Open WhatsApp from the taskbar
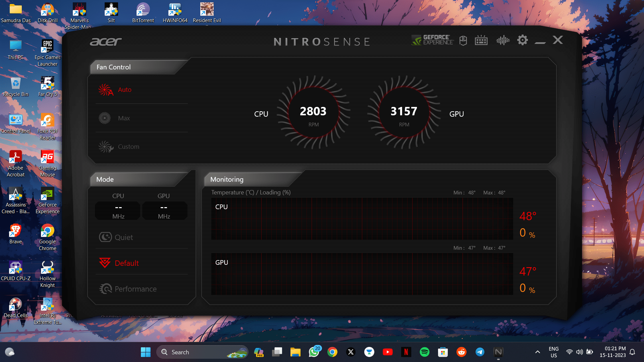644x362 pixels. click(x=314, y=352)
